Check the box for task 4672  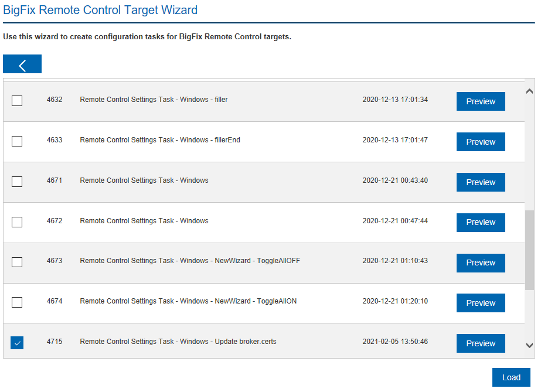pos(17,222)
